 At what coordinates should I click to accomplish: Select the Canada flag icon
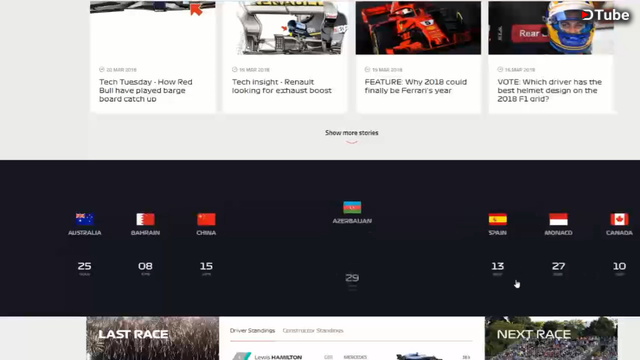[619, 219]
